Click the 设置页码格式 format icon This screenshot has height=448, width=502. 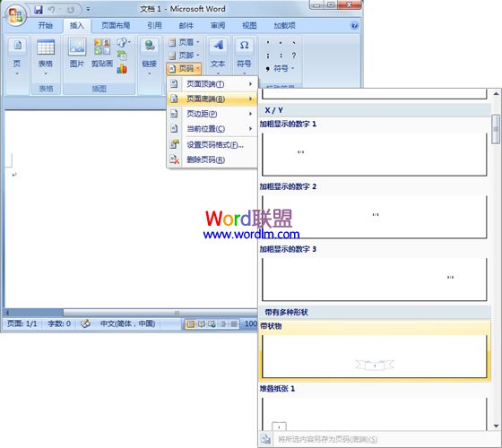[x=175, y=144]
